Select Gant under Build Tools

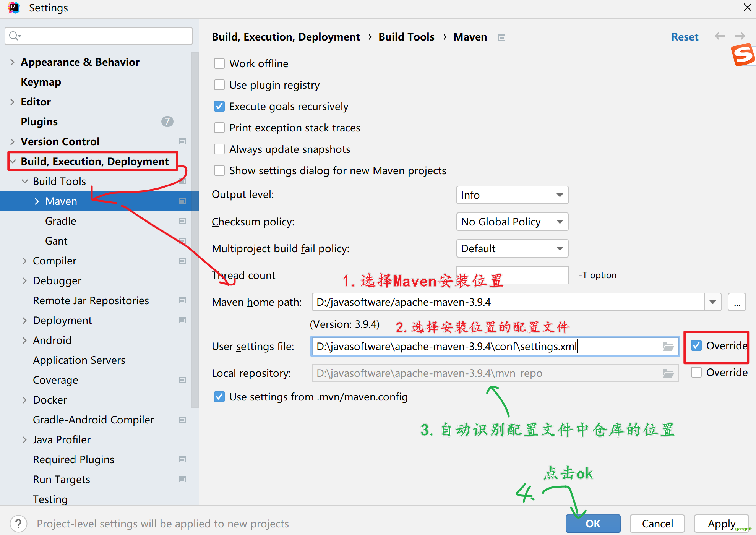click(x=56, y=241)
